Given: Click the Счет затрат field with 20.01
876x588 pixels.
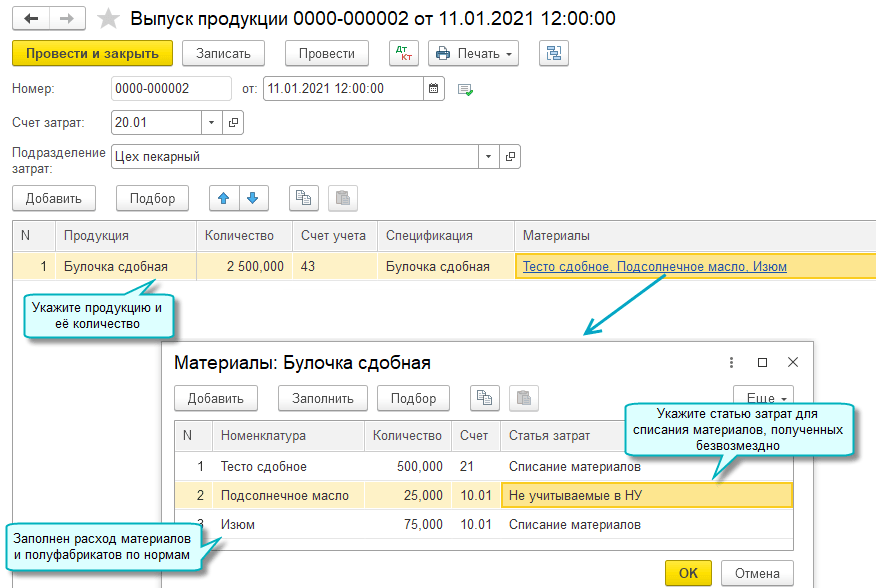Looking at the screenshot, I should [x=156, y=122].
